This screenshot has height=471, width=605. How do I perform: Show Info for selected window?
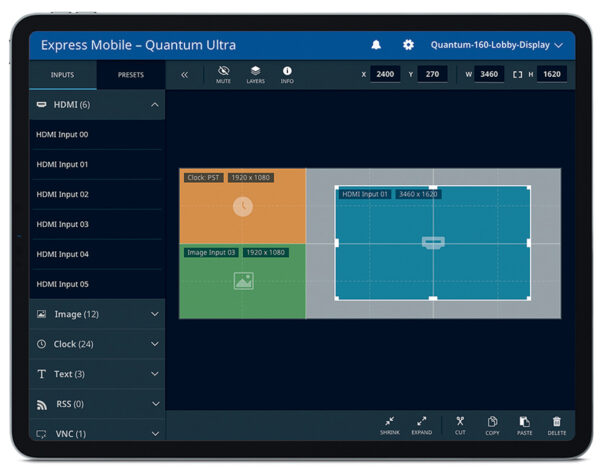pyautogui.click(x=287, y=74)
